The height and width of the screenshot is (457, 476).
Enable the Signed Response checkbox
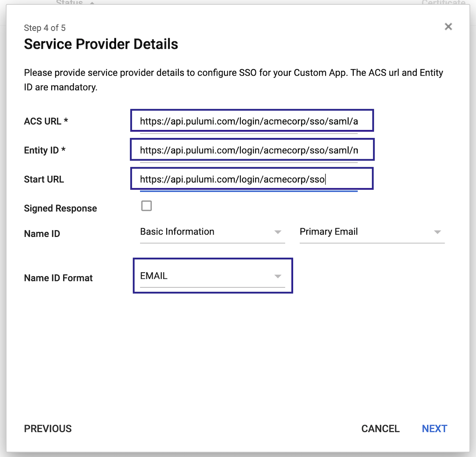(x=146, y=206)
